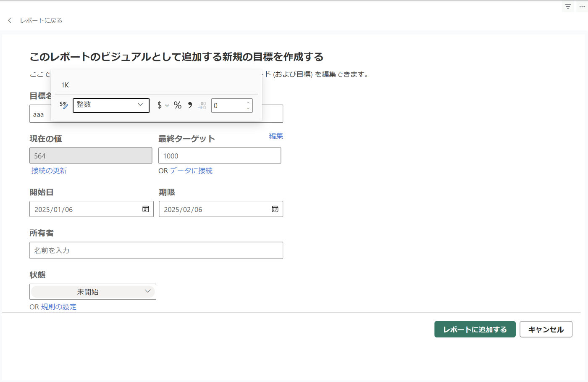Click the 規則の設定 link
The image size is (588, 382).
pyautogui.click(x=59, y=307)
